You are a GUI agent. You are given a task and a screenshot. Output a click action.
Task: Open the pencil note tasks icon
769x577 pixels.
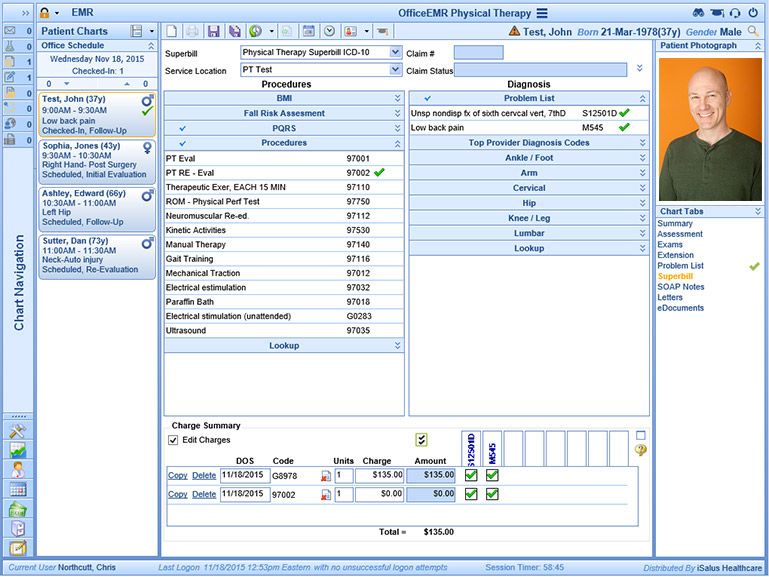click(x=10, y=77)
